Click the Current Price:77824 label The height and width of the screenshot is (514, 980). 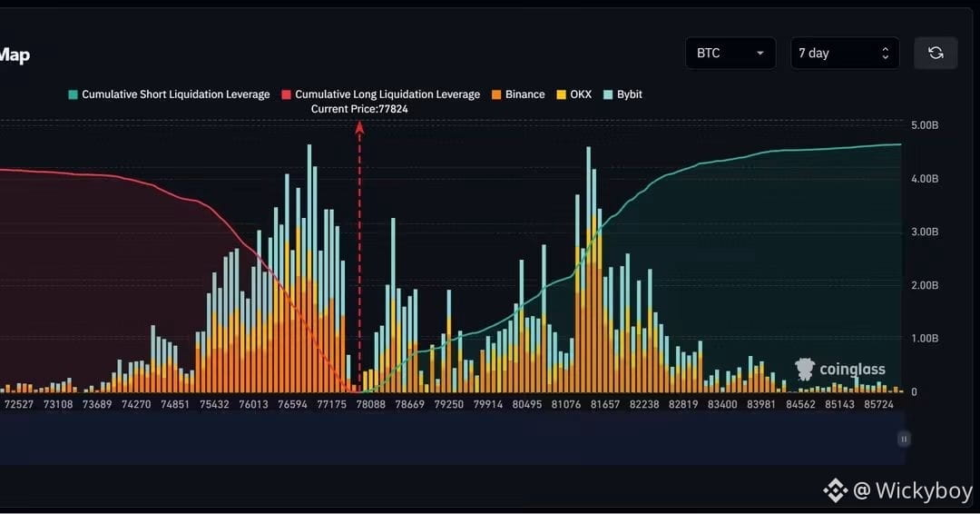359,109
